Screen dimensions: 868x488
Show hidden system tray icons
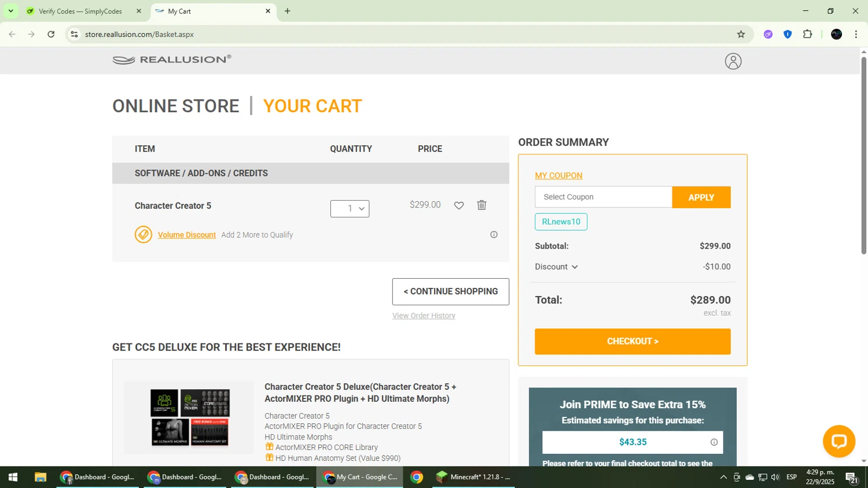pyautogui.click(x=723, y=477)
